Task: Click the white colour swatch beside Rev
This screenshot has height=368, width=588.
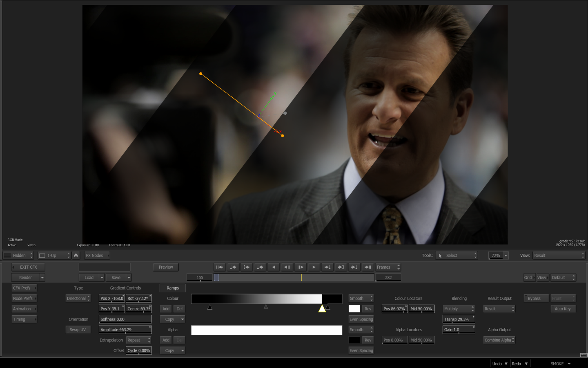Action: [x=354, y=309]
